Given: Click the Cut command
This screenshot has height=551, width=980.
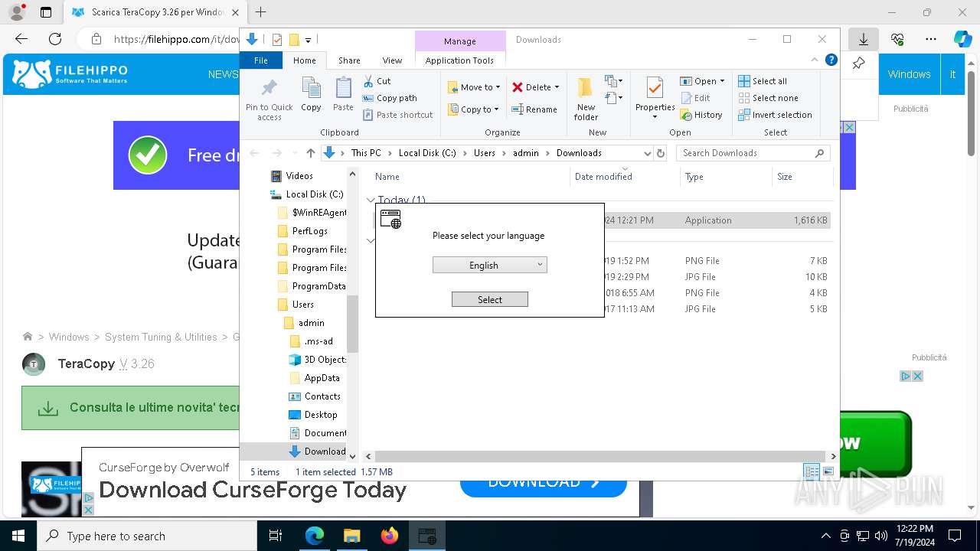Looking at the screenshot, I should point(377,81).
